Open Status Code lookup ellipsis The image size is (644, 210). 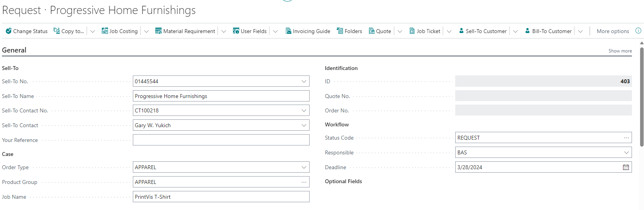tap(626, 138)
